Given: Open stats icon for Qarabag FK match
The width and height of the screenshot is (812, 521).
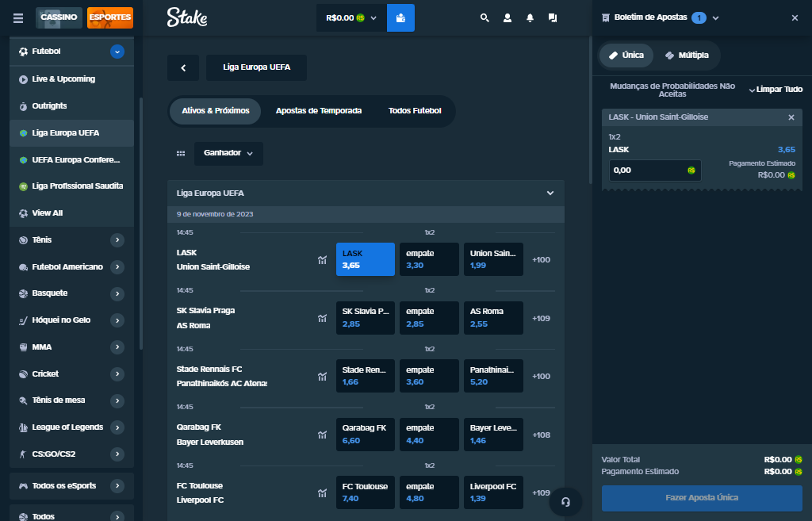Looking at the screenshot, I should tap(322, 435).
